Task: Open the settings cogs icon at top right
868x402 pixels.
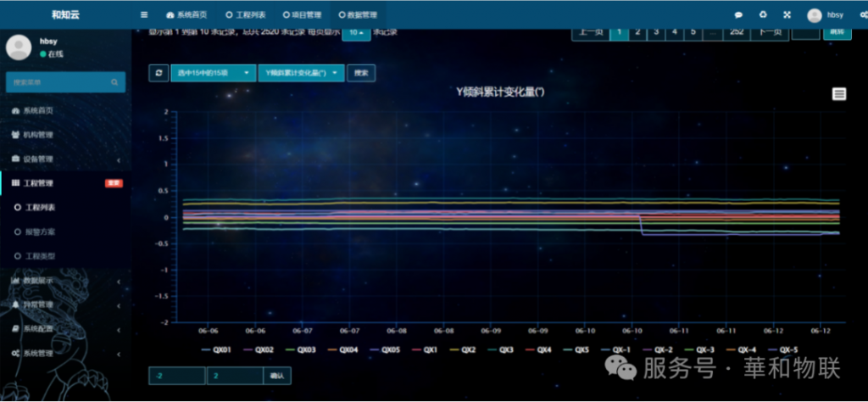Action: tap(864, 15)
